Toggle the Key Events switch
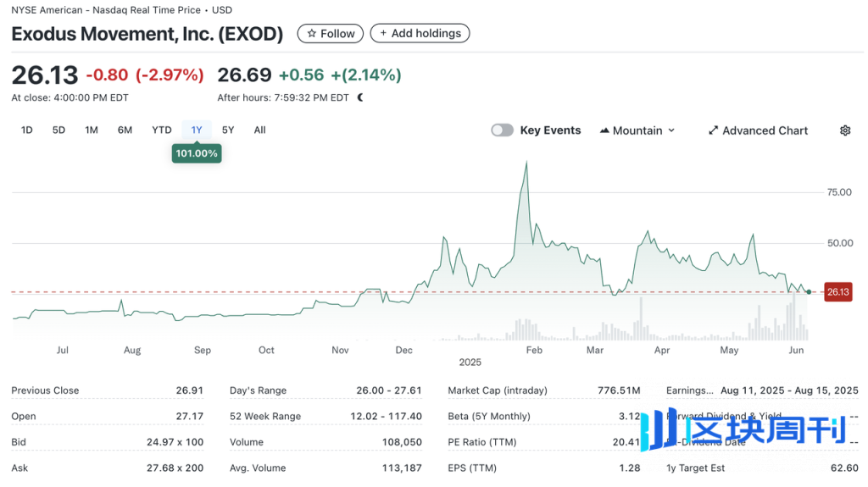Viewport: 868px width, 487px height. click(502, 130)
